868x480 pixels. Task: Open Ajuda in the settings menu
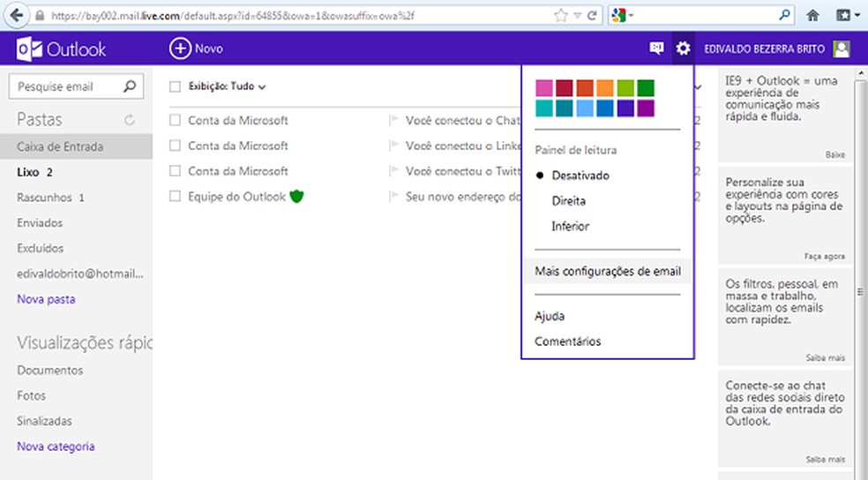click(550, 316)
